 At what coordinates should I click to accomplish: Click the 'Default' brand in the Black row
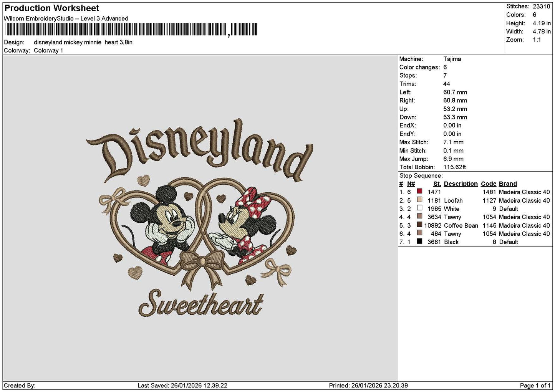click(x=509, y=242)
